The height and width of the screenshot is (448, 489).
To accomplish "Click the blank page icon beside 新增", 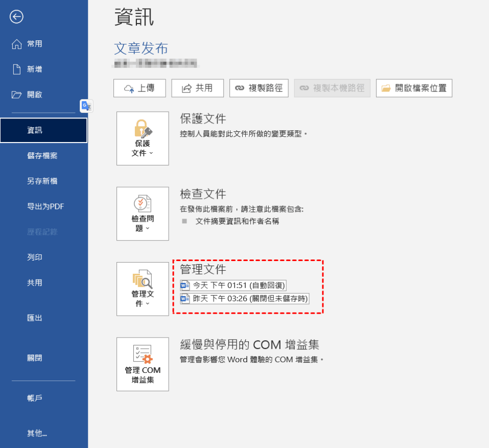I will [x=16, y=69].
